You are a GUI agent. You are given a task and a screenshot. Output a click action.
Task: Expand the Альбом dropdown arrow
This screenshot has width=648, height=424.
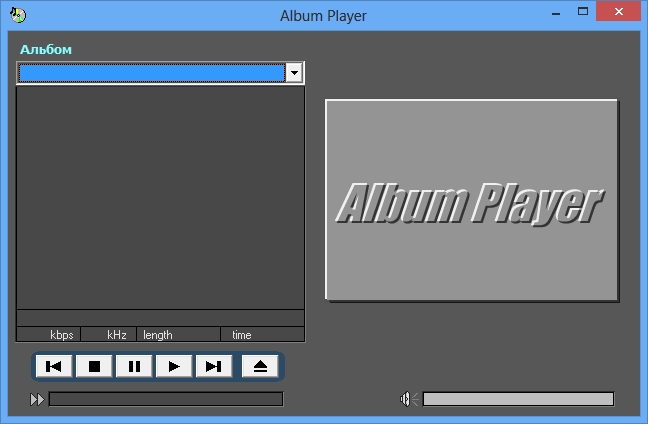click(x=294, y=73)
